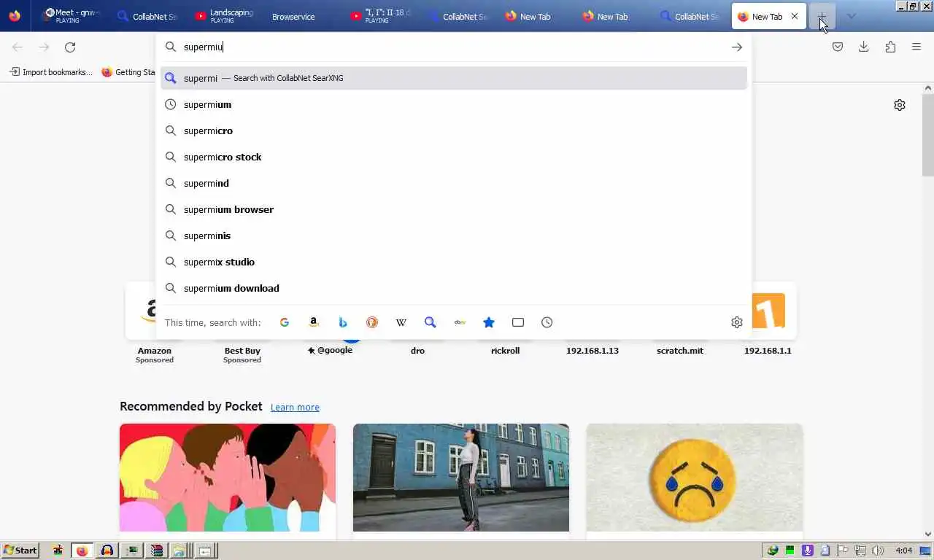
Task: Click the Firefox taskbar button
Action: coord(82,551)
